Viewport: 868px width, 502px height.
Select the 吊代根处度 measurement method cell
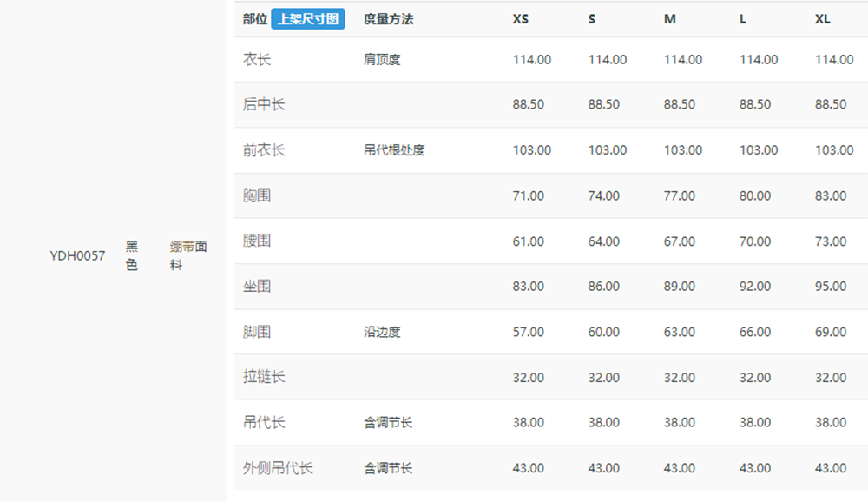pyautogui.click(x=394, y=150)
